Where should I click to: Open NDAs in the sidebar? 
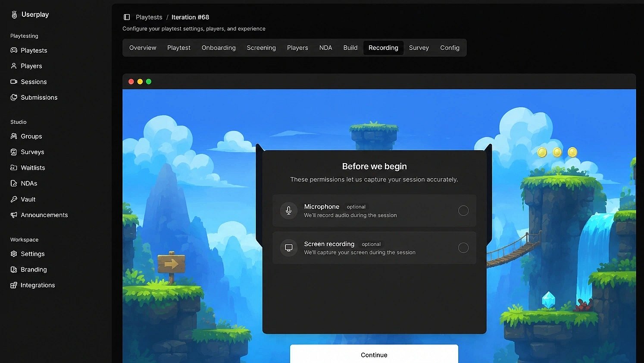(x=29, y=183)
